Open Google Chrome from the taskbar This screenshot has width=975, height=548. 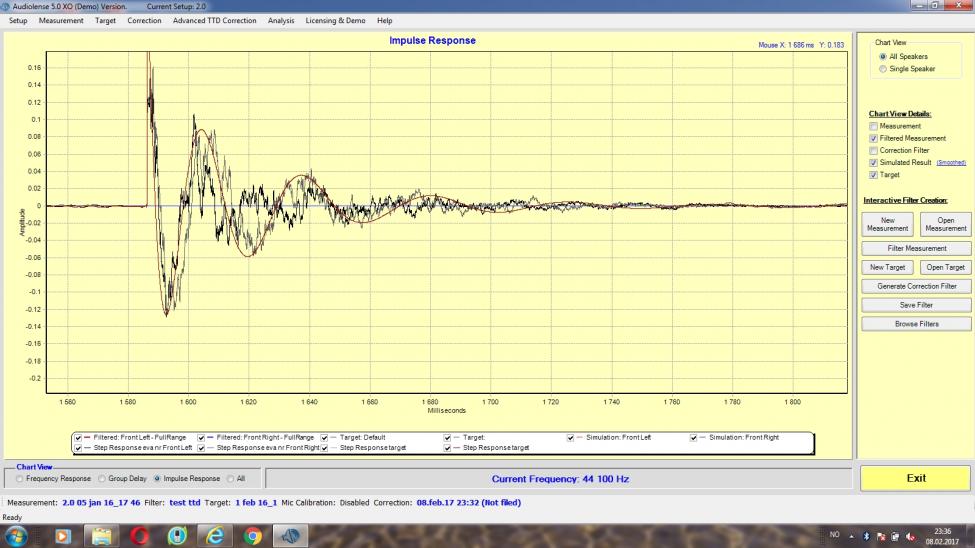[251, 535]
